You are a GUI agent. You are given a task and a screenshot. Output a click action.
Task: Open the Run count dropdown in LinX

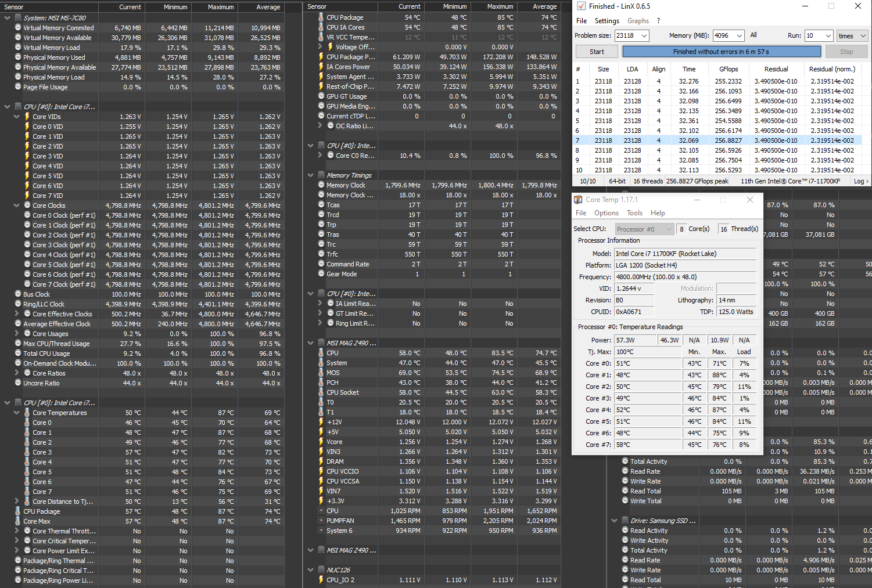tap(828, 35)
